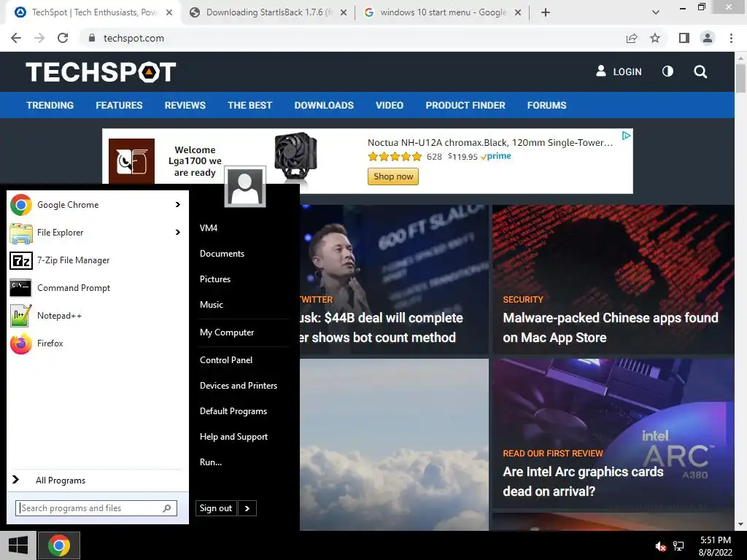Open FORUMS nav section
The width and height of the screenshot is (747, 560).
click(x=546, y=105)
